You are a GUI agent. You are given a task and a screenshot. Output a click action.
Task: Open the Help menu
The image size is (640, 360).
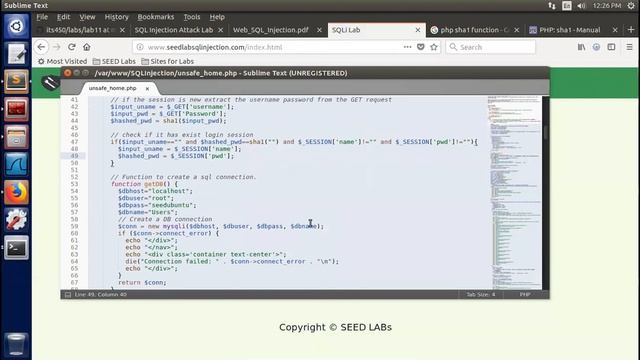[x=217, y=17]
